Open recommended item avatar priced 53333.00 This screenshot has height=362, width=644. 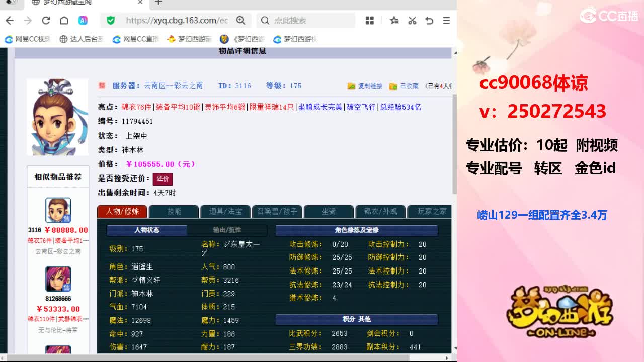click(x=58, y=279)
